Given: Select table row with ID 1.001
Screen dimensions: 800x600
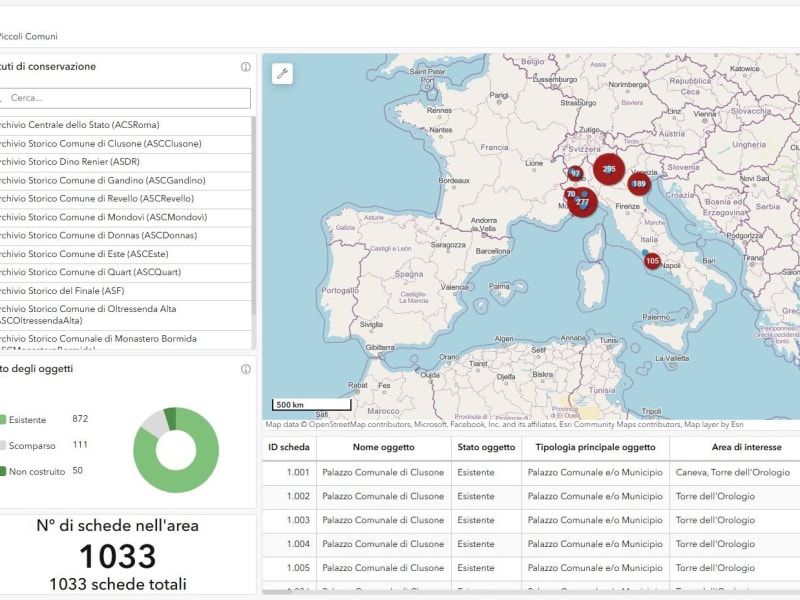Looking at the screenshot, I should pos(531,472).
